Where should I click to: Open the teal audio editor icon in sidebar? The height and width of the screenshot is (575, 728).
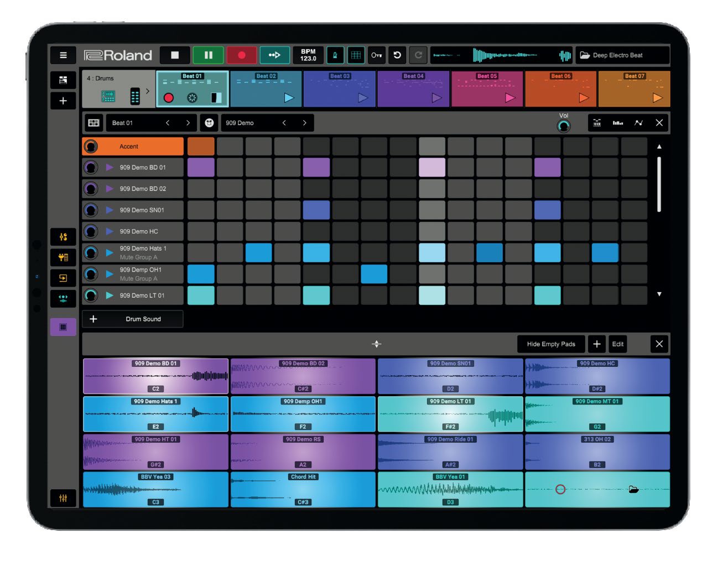[63, 299]
